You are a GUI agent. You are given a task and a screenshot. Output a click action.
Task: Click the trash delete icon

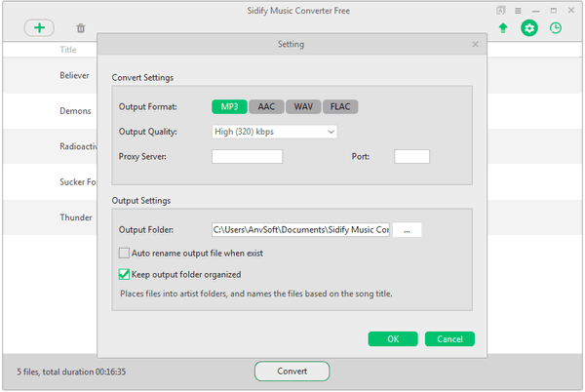point(81,28)
